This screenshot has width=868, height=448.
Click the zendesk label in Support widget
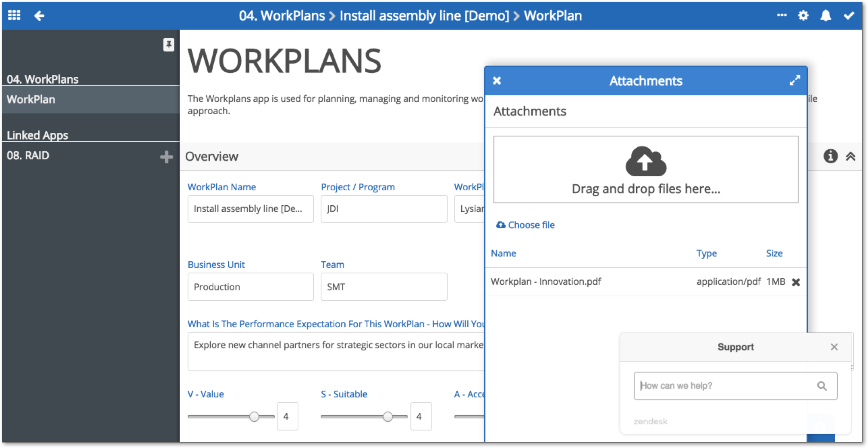click(x=650, y=421)
